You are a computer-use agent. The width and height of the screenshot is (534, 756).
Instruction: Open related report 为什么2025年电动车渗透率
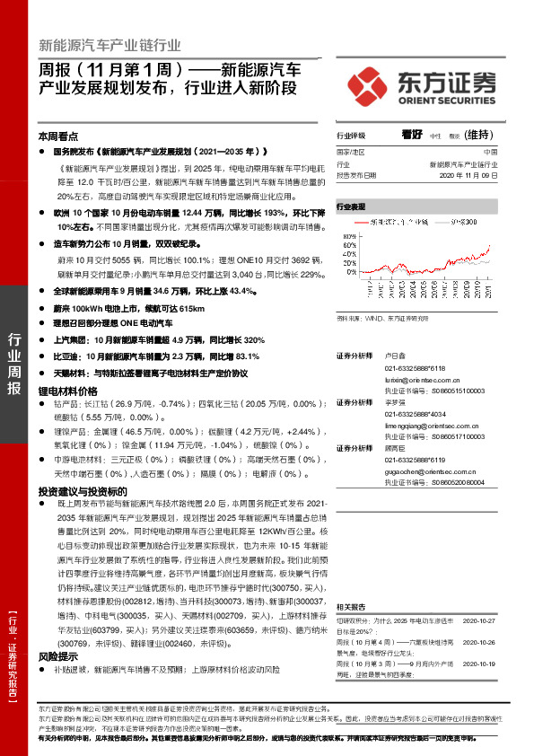click(x=395, y=626)
